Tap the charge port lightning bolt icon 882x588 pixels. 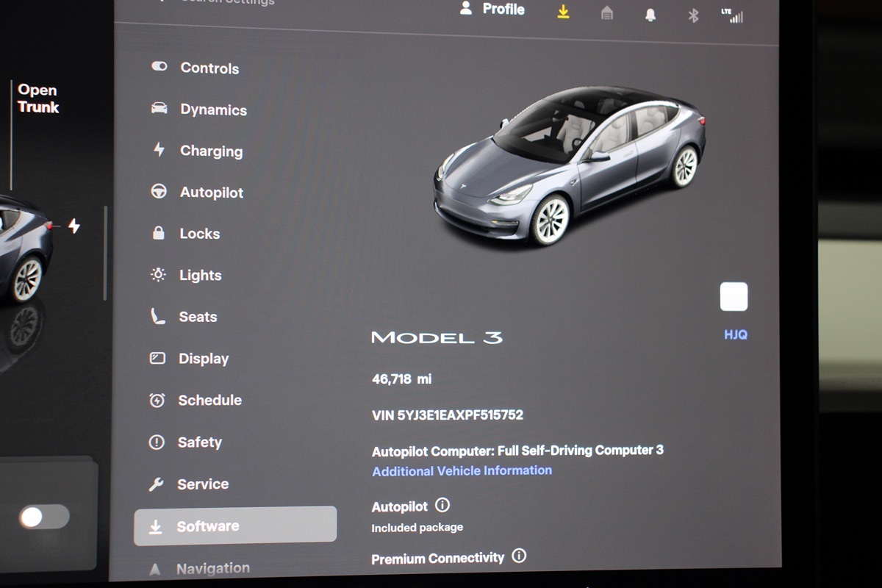[x=74, y=226]
